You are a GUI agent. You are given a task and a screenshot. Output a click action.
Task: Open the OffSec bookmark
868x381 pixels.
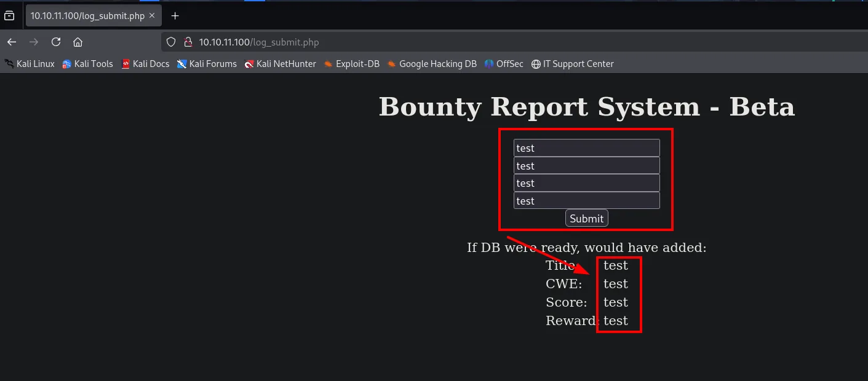(504, 64)
